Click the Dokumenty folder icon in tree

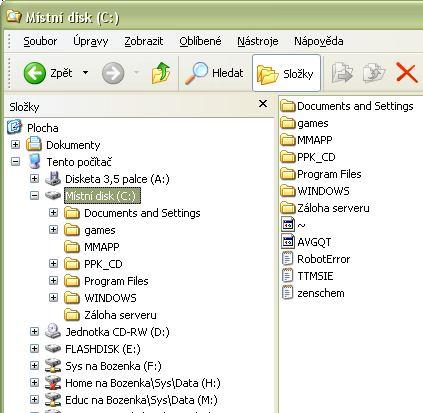[x=34, y=144]
